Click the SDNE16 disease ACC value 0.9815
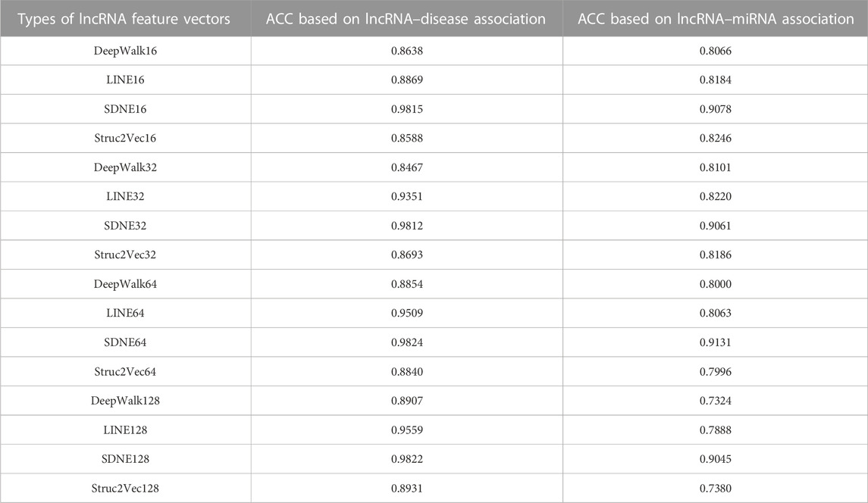Viewport: 868px width, 503px height. (407, 109)
